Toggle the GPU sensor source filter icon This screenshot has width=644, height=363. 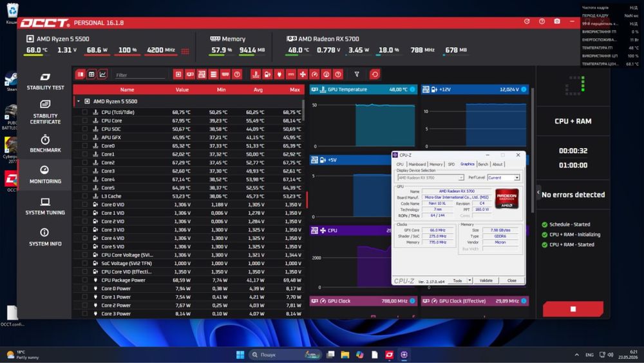coord(190,74)
